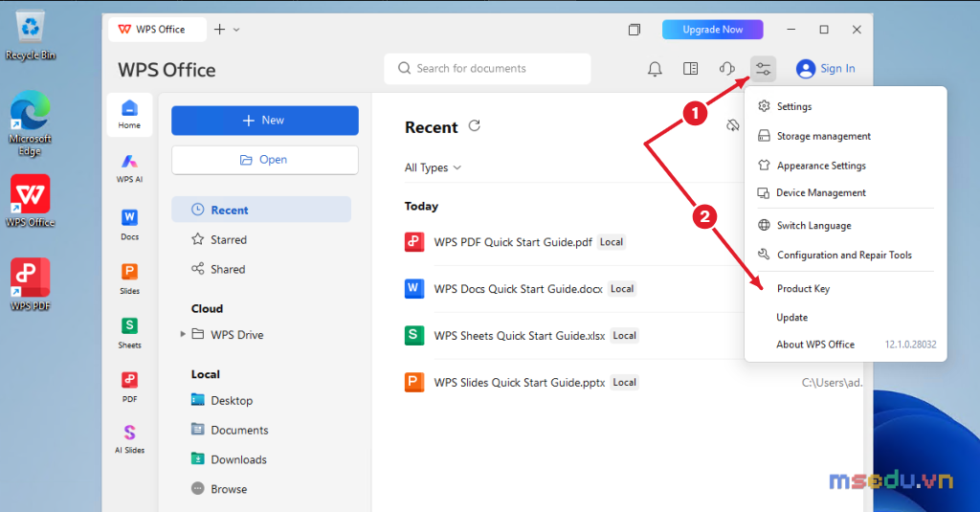Click the Sign In link
Screen dimensions: 980x512
837,69
